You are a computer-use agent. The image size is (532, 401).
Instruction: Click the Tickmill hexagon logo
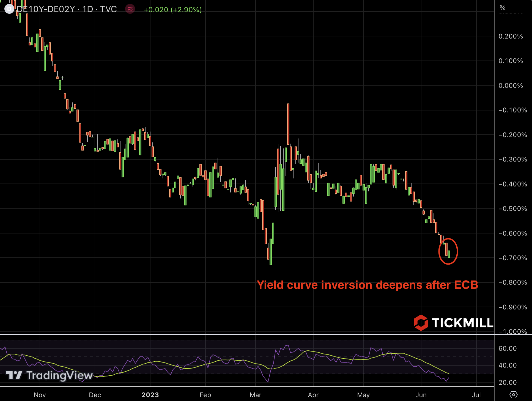(421, 323)
